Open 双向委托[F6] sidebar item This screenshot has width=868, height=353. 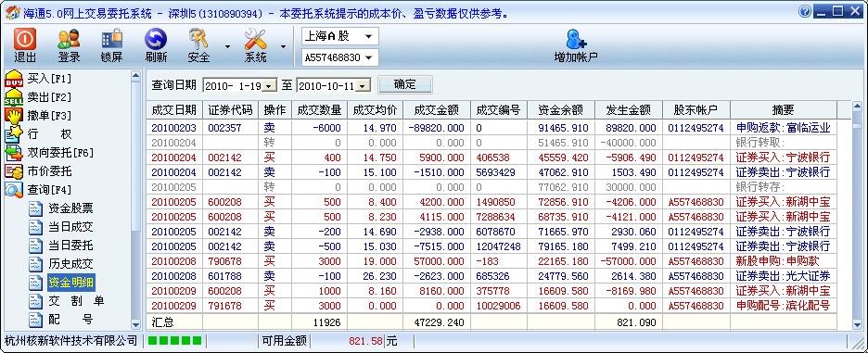pos(50,153)
